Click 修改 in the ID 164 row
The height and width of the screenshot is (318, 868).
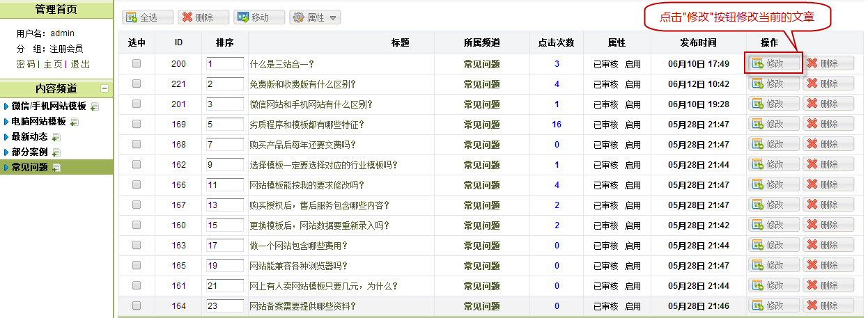pos(773,305)
